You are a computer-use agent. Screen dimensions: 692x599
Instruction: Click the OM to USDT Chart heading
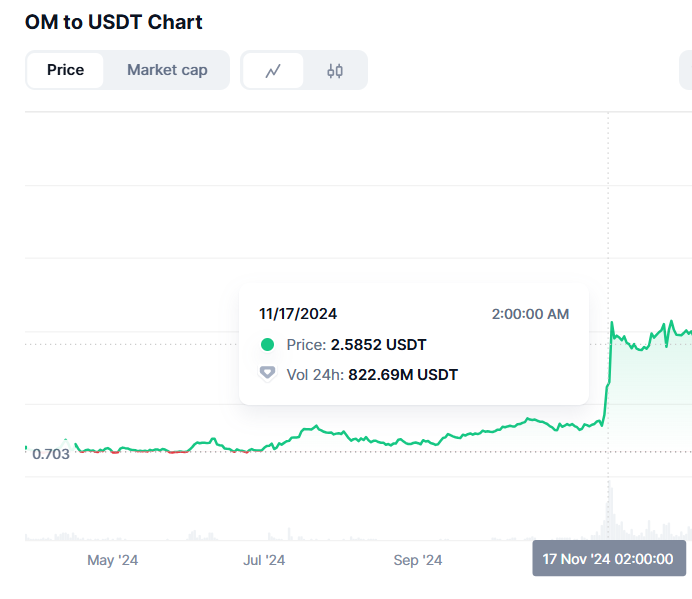(113, 22)
